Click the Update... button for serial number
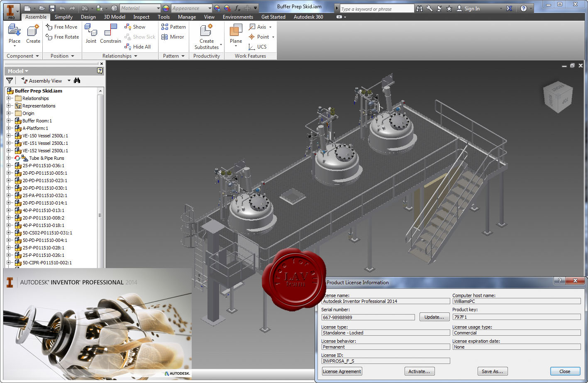This screenshot has height=383, width=588. (434, 317)
